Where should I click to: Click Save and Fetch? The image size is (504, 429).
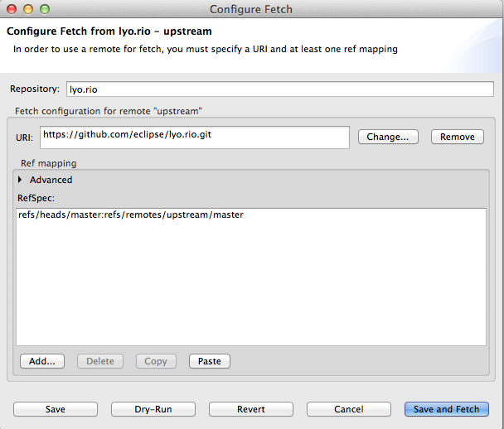coord(447,409)
